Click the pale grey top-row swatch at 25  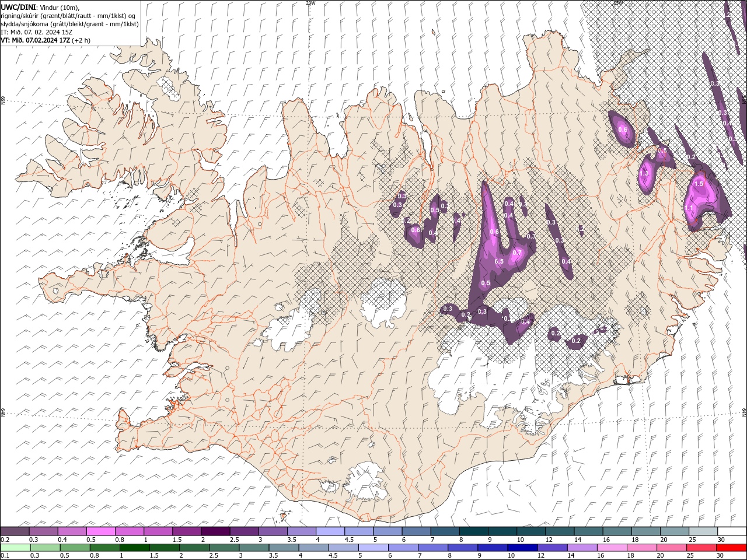pyautogui.click(x=703, y=531)
